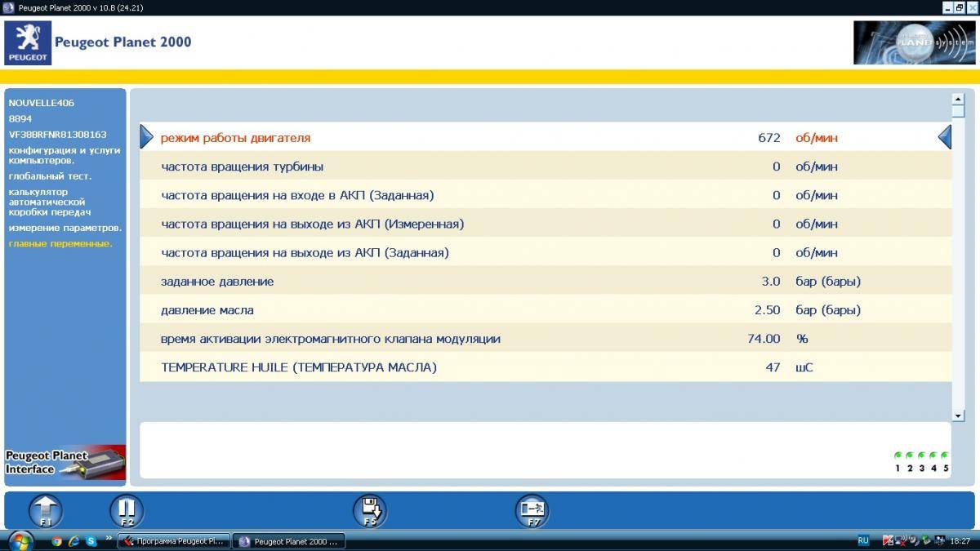Switch to 'Программа Peugeot Pl...' taskbar window
This screenshot has width=980, height=551.
(x=174, y=541)
